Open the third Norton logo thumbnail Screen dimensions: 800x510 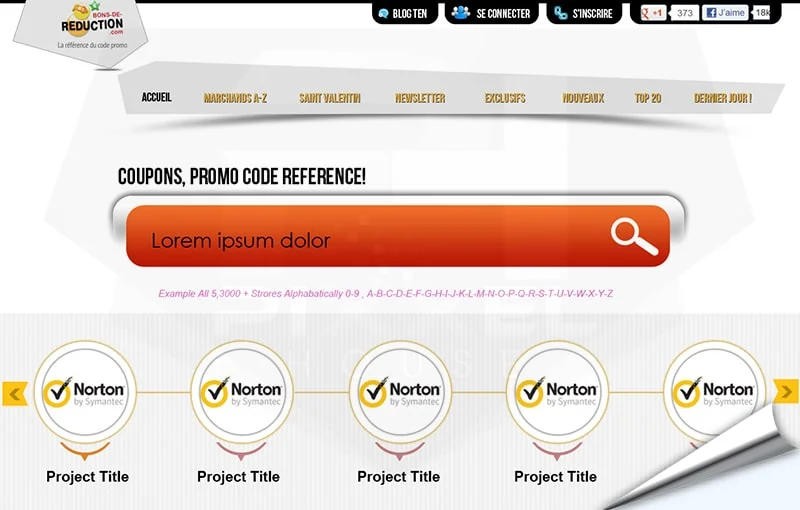point(401,392)
